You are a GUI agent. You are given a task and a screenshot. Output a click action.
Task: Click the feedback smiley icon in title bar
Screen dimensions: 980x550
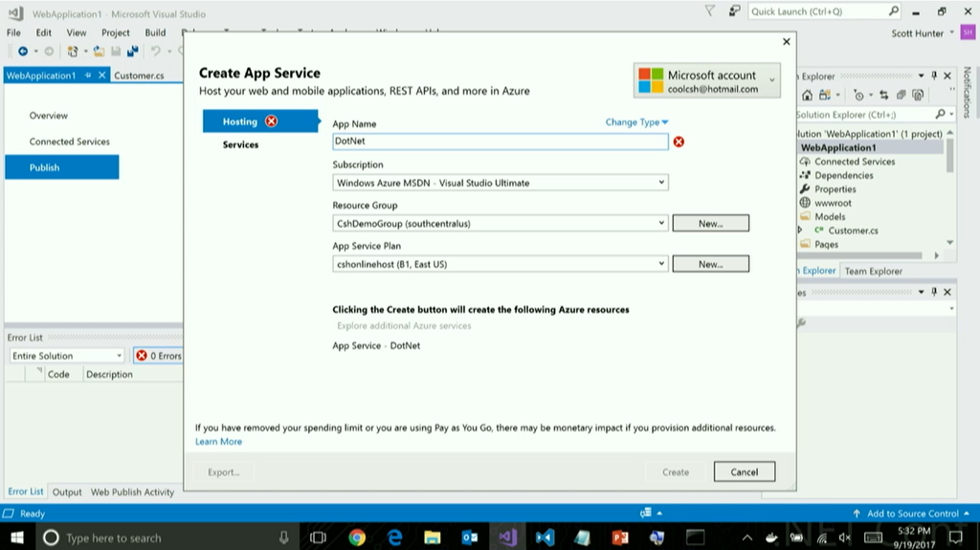point(734,11)
